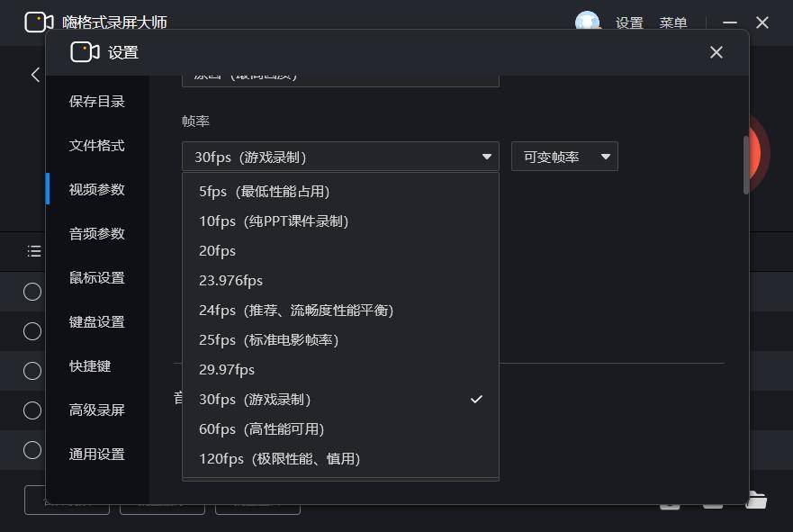Image resolution: width=793 pixels, height=532 pixels.
Task: Open the folder icon at the bottom right
Action: (x=756, y=500)
